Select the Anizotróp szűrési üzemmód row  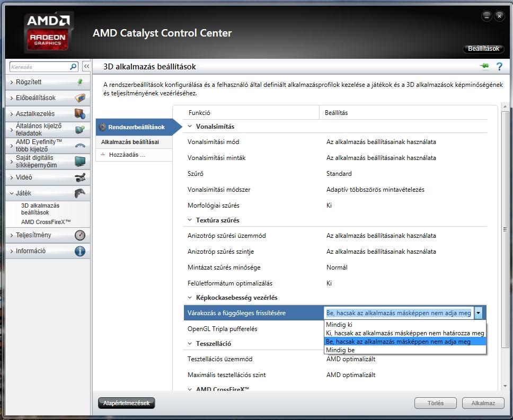point(335,236)
